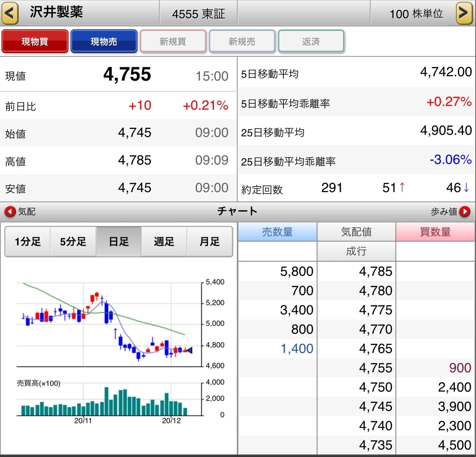476x457 pixels.
Task: Tap sell quantity 5,800
Action: point(297,271)
